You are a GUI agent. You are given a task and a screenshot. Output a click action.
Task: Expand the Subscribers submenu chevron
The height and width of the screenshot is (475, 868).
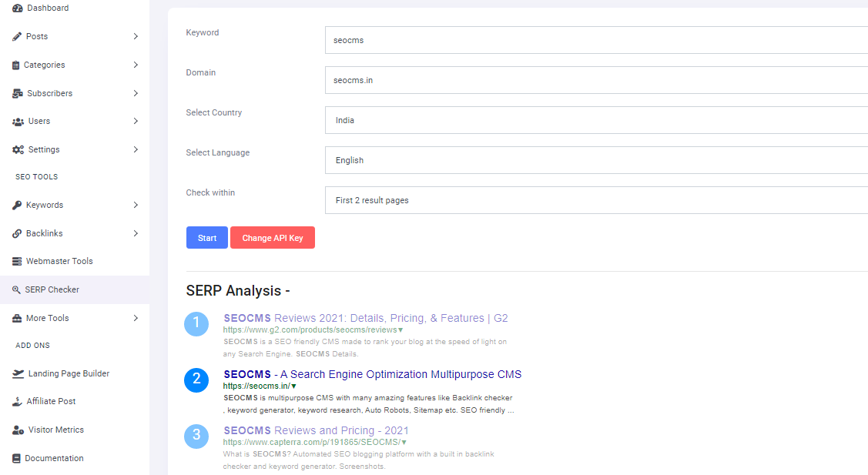click(136, 93)
